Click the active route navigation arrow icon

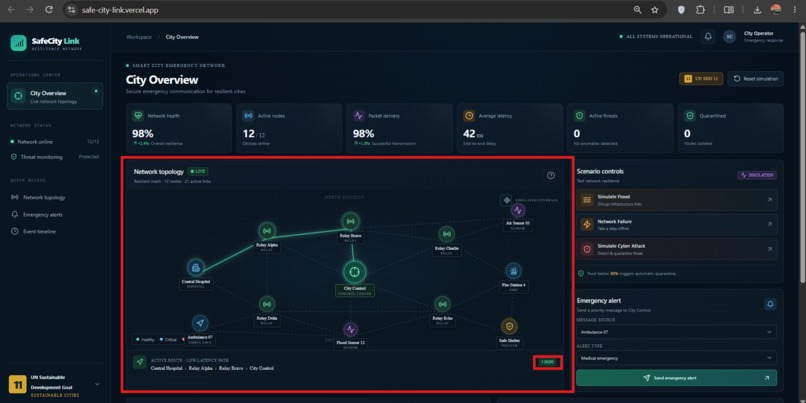[139, 362]
